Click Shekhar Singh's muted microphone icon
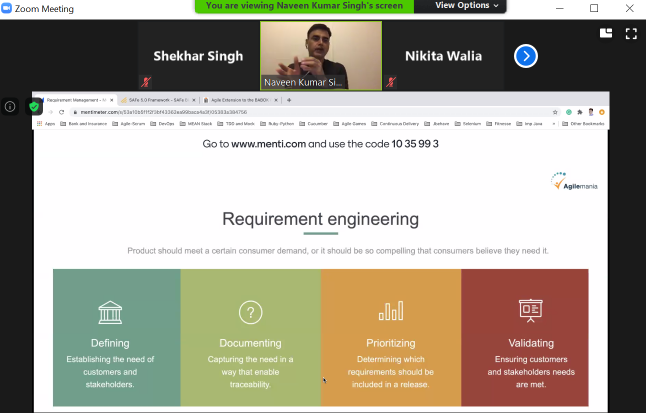 pos(146,82)
